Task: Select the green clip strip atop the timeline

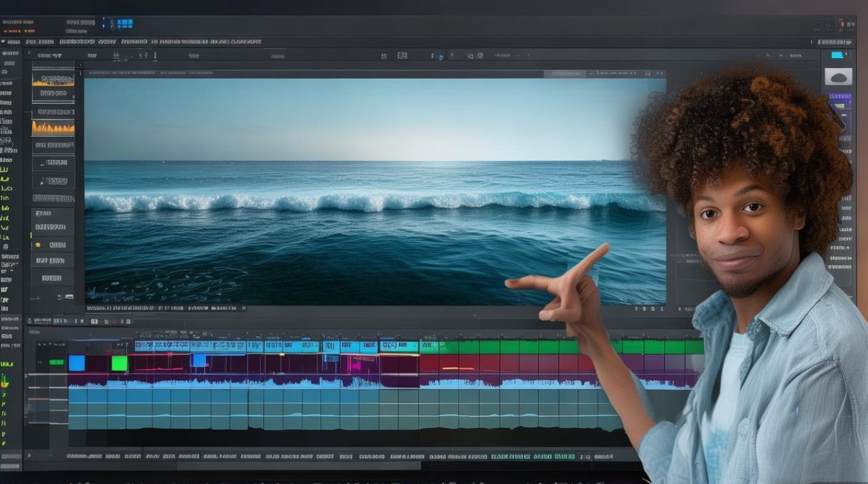Action: click(x=562, y=347)
